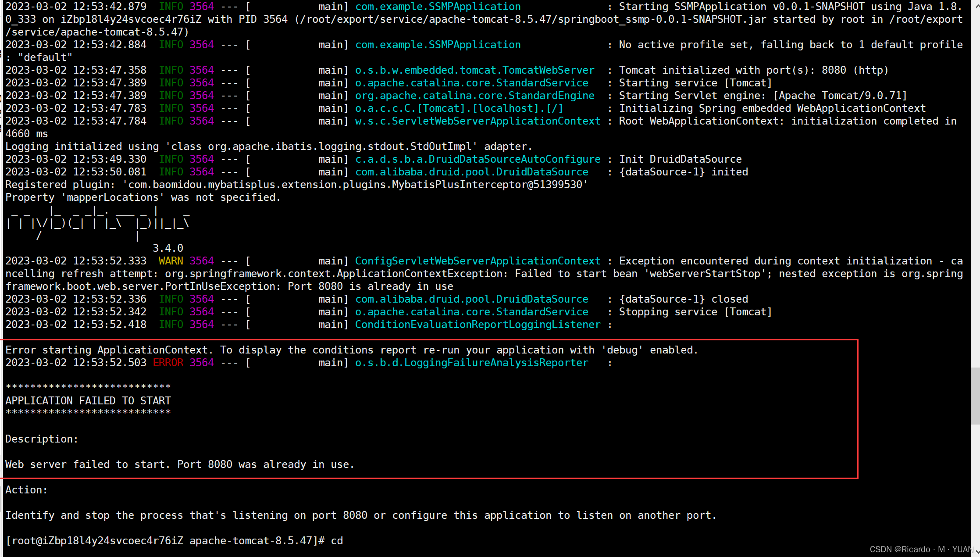980x557 pixels.
Task: Click timestamp '2023-03-02 12:53:52.333'
Action: (76, 261)
